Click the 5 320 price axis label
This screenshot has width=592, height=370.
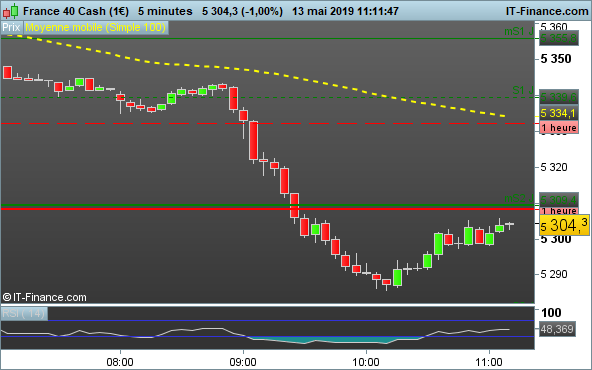pos(554,167)
